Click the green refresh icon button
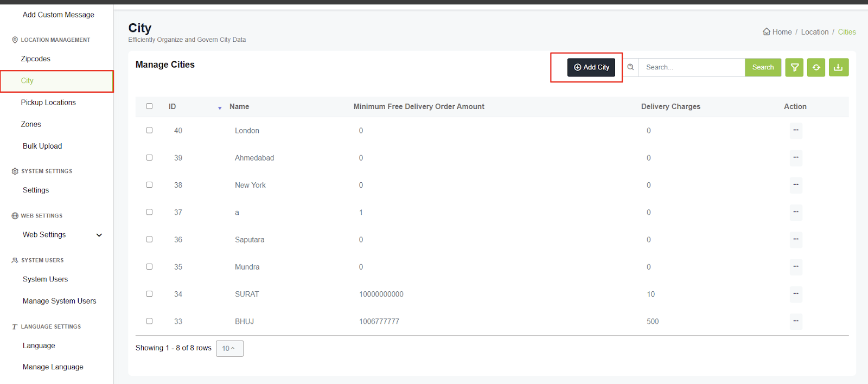The image size is (868, 384). (816, 67)
